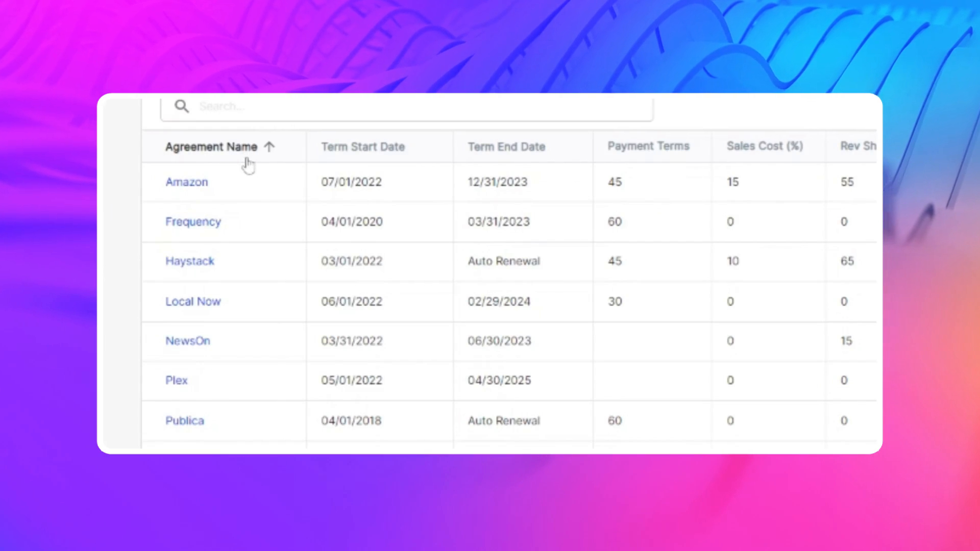The height and width of the screenshot is (551, 980).
Task: Click Publica's Payment Terms value 60
Action: coord(615,420)
